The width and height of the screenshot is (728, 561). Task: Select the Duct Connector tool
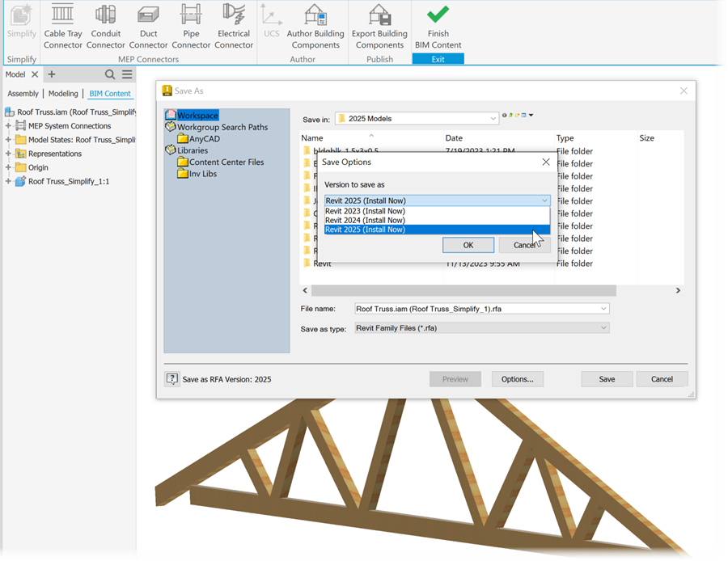[148, 27]
